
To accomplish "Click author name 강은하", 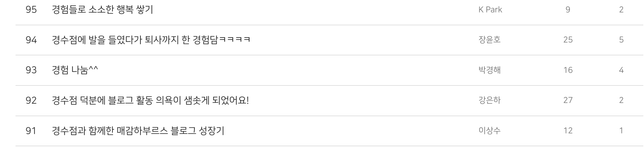I will point(489,100).
